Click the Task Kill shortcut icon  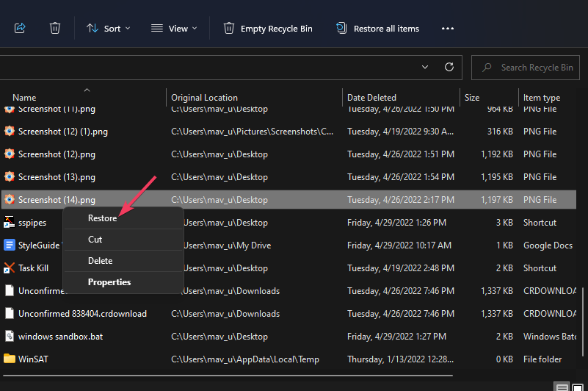tap(10, 268)
